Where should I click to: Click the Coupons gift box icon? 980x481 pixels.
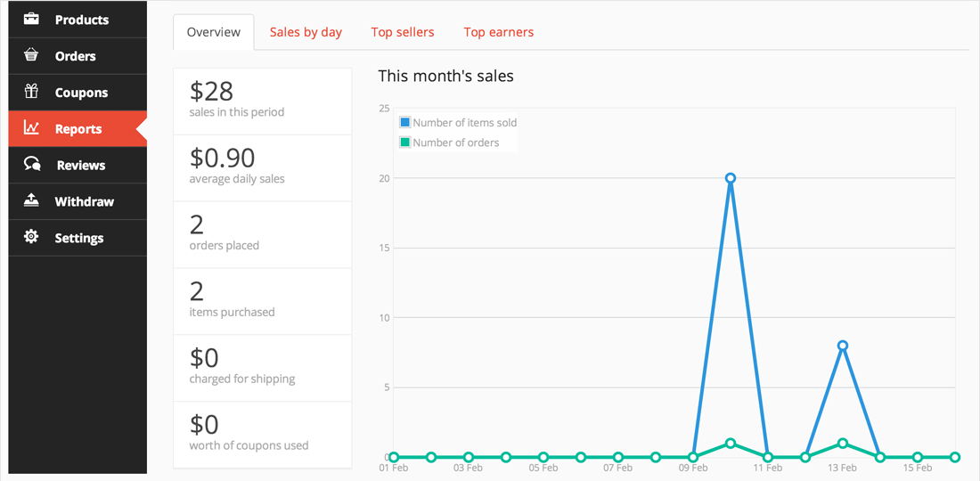31,92
